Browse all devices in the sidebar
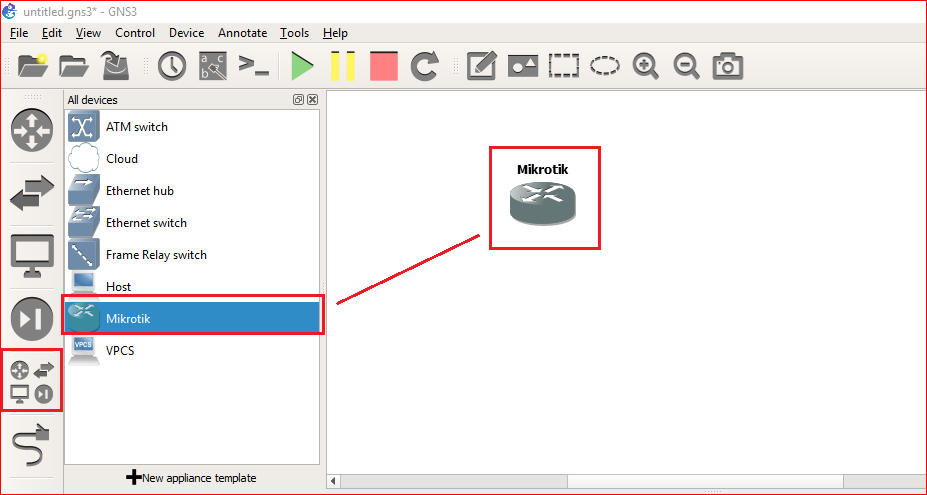Screen dimensions: 927x495 pos(32,382)
